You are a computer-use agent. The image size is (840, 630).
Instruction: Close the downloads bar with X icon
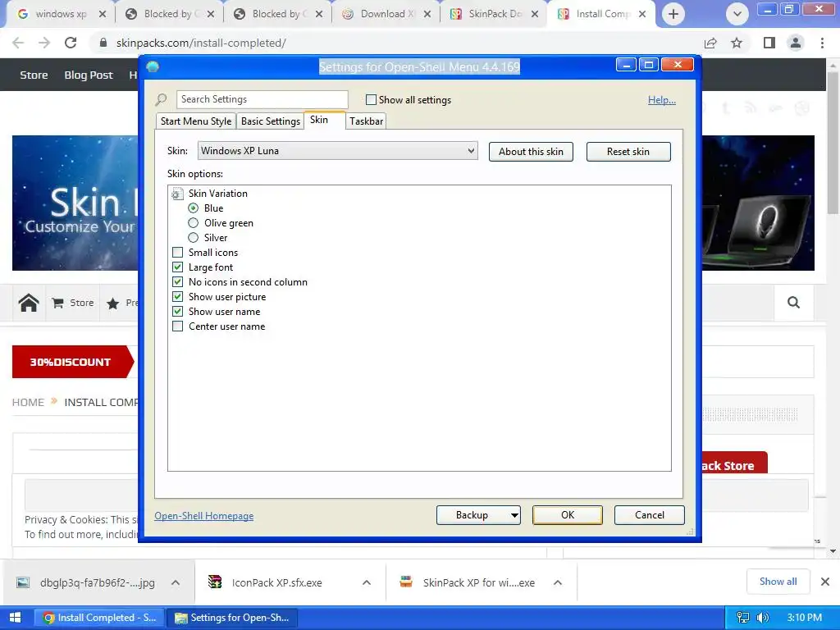[825, 582]
